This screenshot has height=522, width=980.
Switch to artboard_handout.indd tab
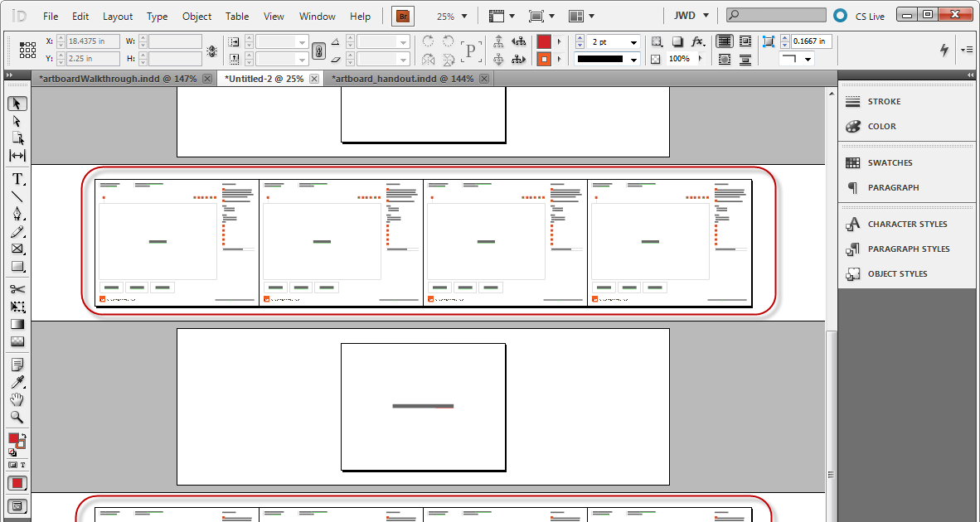click(x=403, y=79)
